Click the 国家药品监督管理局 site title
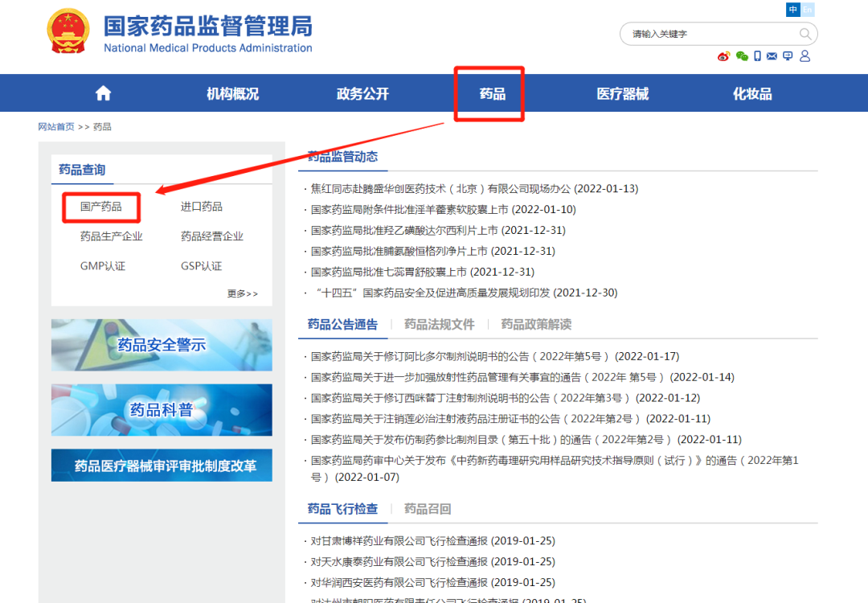This screenshot has height=603, width=868. (208, 26)
